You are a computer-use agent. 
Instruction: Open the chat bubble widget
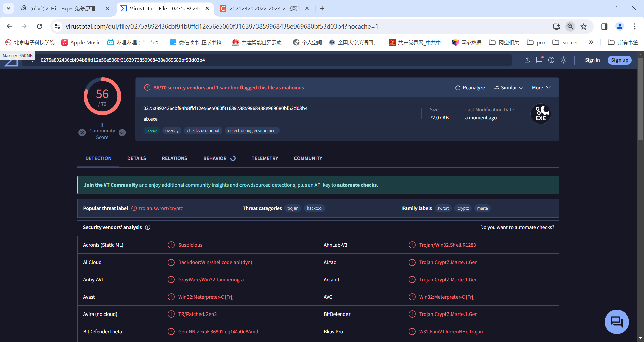(x=616, y=322)
